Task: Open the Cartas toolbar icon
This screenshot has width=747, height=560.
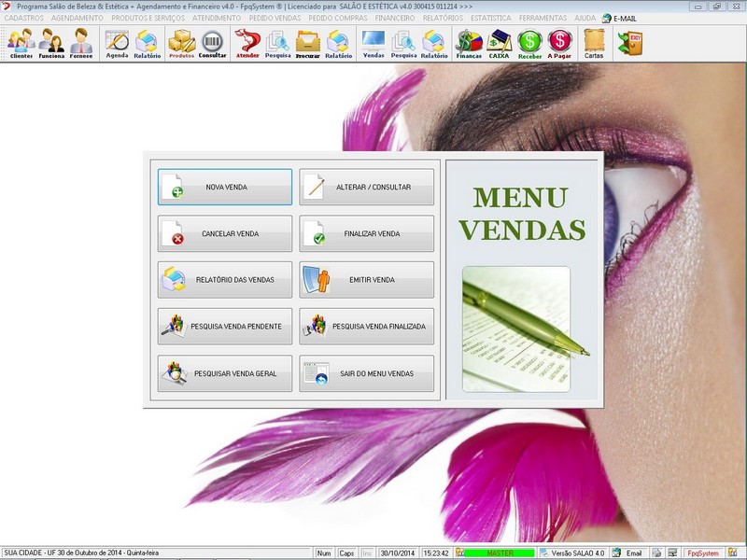Action: point(593,43)
